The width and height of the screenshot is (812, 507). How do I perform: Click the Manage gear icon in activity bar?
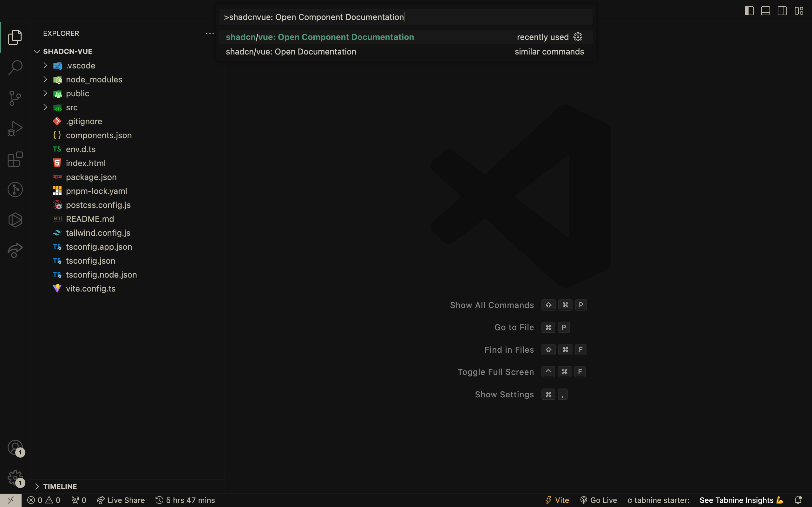tap(15, 478)
